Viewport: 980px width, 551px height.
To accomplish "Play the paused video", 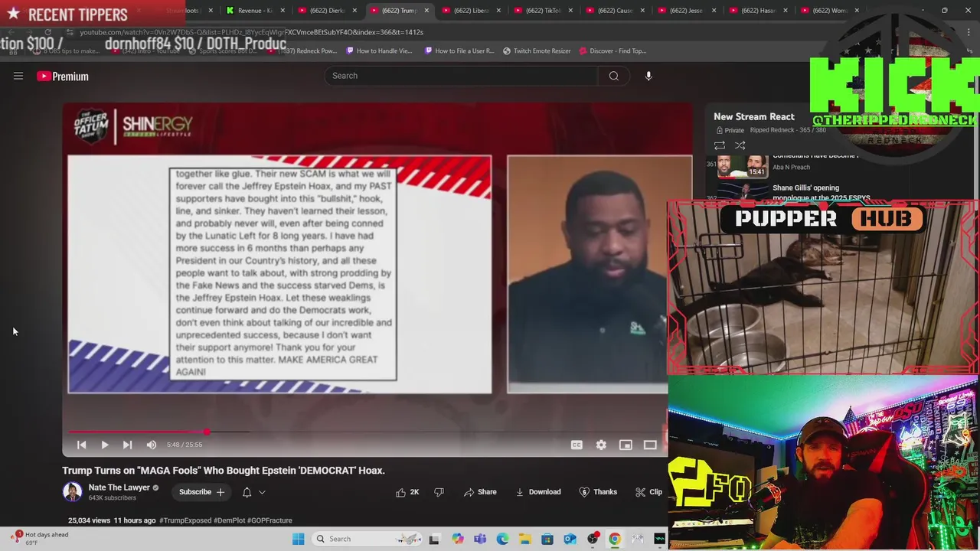I will 105,445.
